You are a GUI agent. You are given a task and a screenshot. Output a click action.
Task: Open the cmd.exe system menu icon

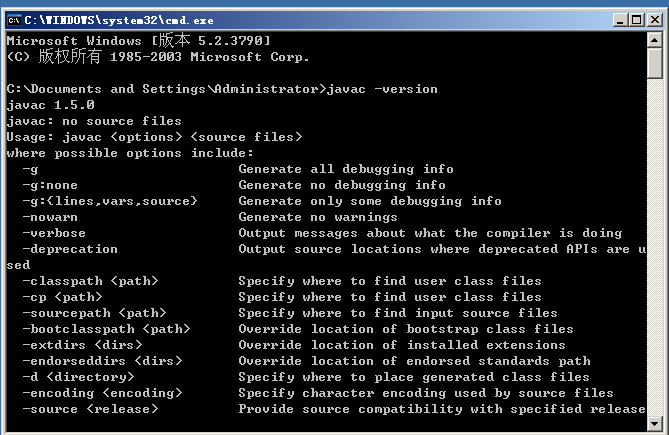point(15,20)
